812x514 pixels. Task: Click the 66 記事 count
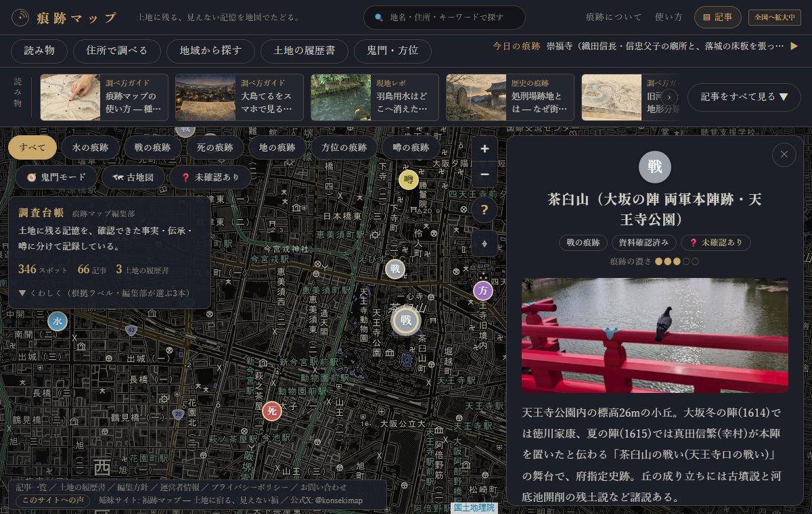click(92, 269)
